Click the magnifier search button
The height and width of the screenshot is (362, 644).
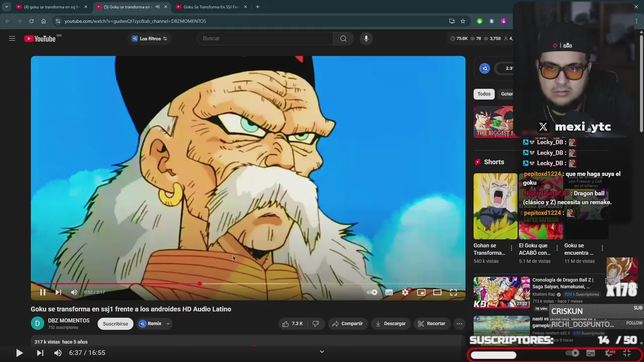[343, 38]
